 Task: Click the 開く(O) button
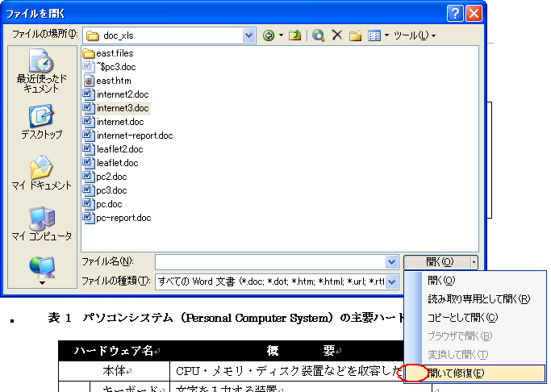(437, 262)
